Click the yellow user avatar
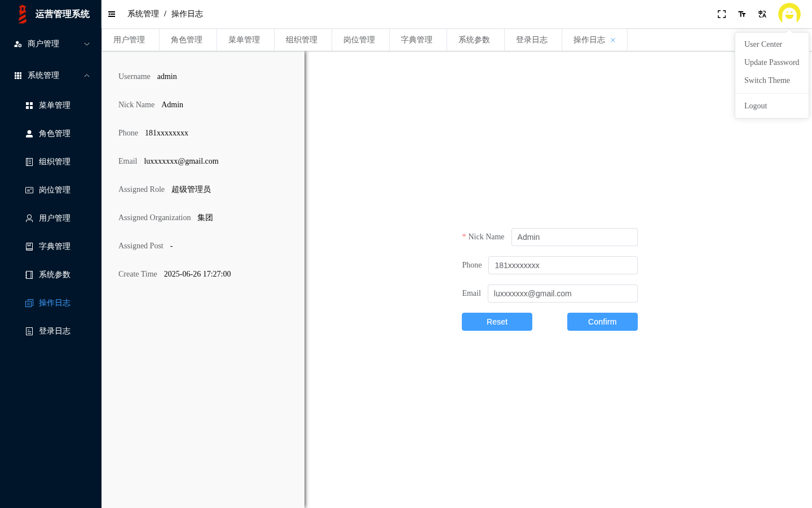The height and width of the screenshot is (508, 812). pos(789,14)
